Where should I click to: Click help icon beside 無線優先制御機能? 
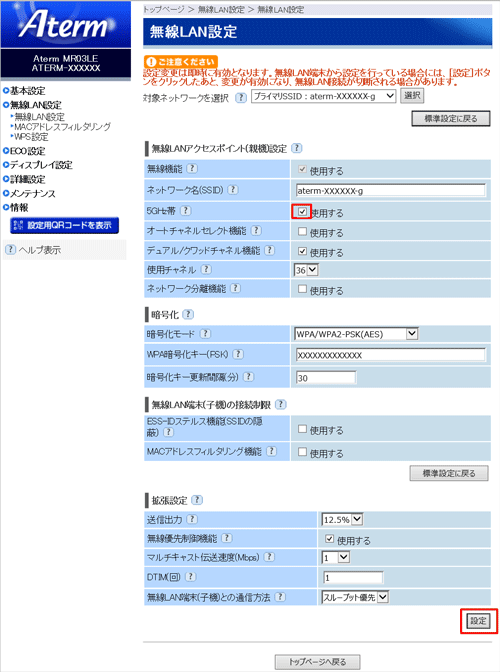point(227,538)
